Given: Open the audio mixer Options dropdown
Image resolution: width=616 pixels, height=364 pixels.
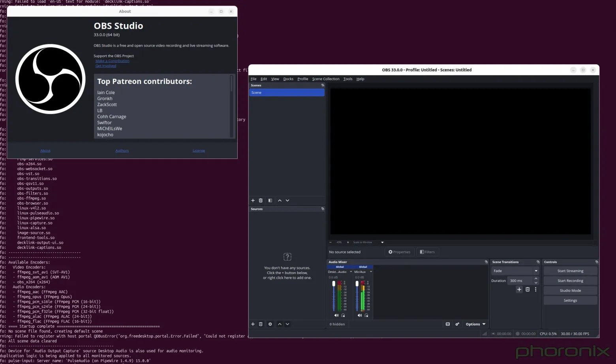Looking at the screenshot, I should pos(475,324).
